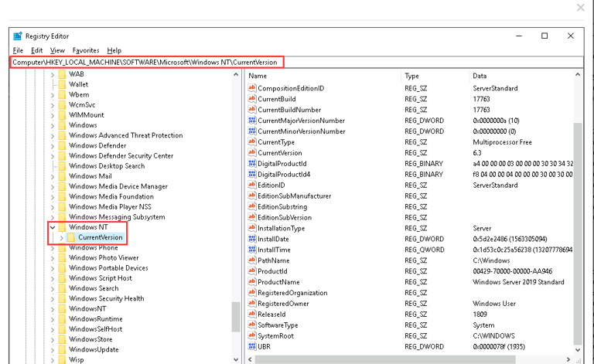Click the string icon beside ProductName
The image size is (594, 364).
point(252,281)
